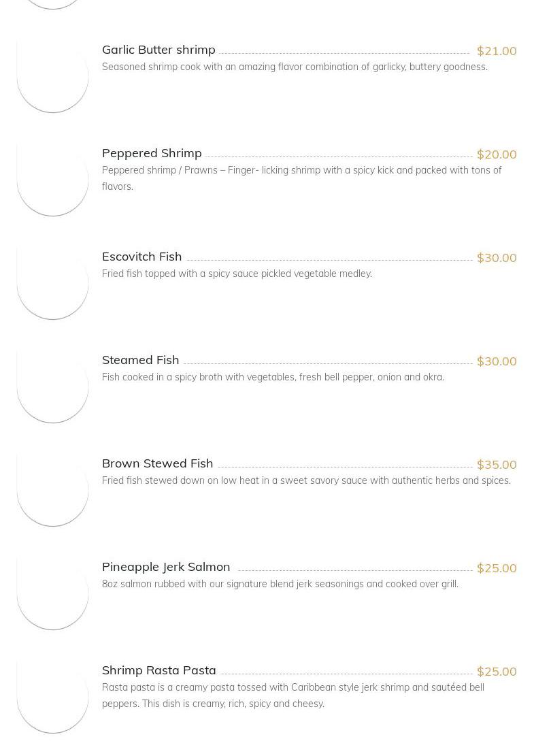Viewport: 534px width, 756px height.
Task: Click the Shrimp Rasta Pasta thumbnail image
Action: click(x=52, y=697)
